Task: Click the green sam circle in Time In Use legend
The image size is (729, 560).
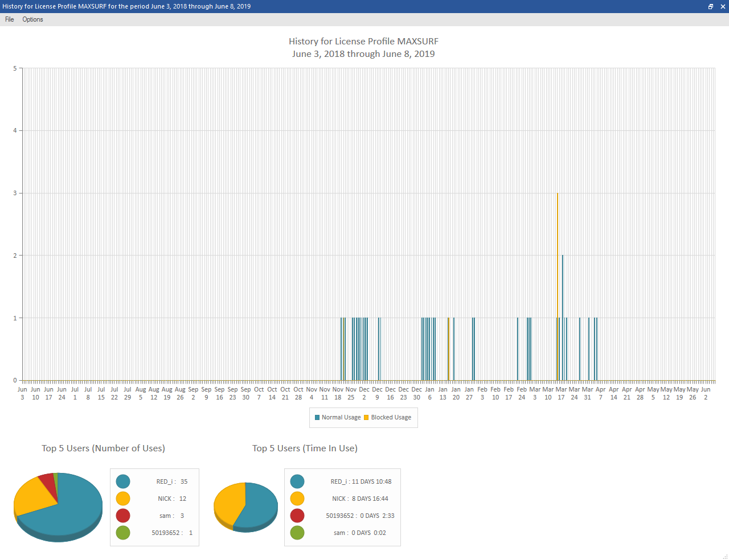Action: (297, 533)
